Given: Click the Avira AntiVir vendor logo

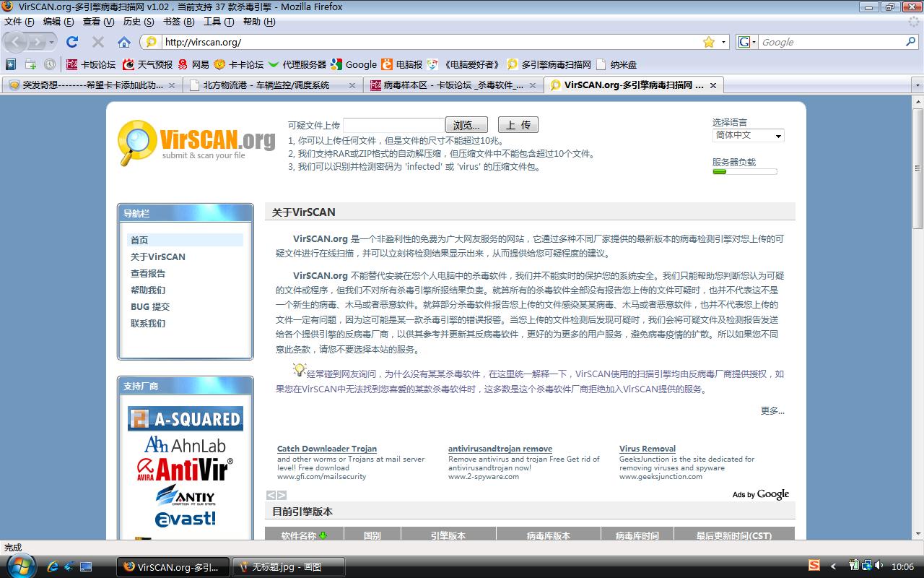Looking at the screenshot, I should click(186, 469).
